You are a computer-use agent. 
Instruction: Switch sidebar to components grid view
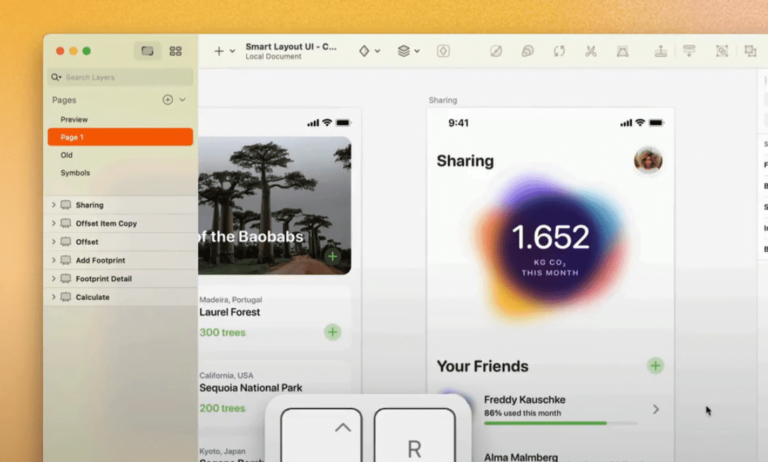click(176, 51)
